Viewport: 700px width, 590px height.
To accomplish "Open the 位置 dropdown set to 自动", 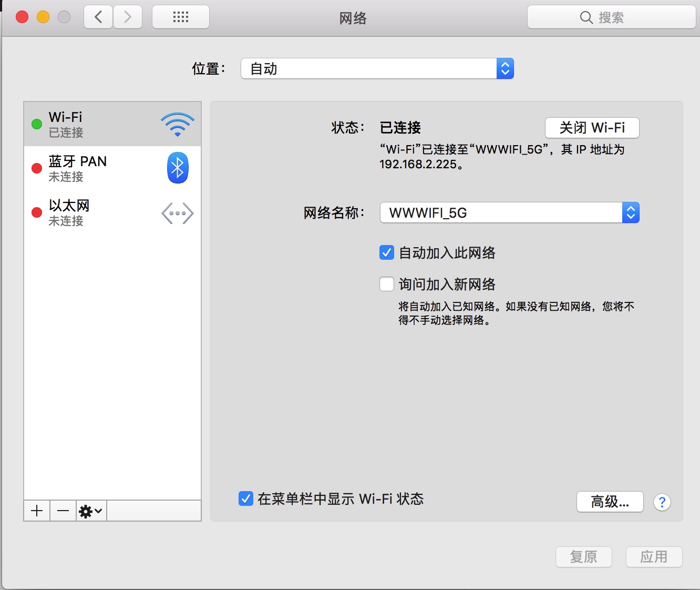I will [x=377, y=68].
